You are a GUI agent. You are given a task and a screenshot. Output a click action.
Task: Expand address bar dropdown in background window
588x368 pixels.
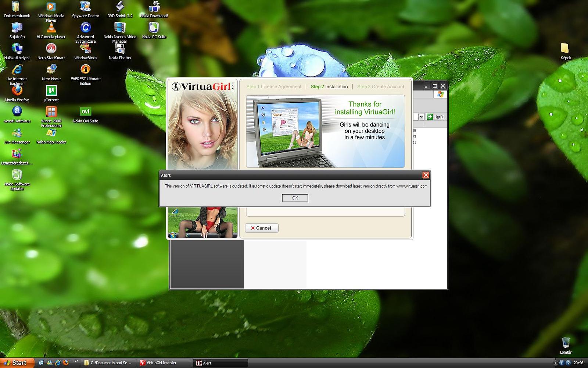[x=421, y=117]
